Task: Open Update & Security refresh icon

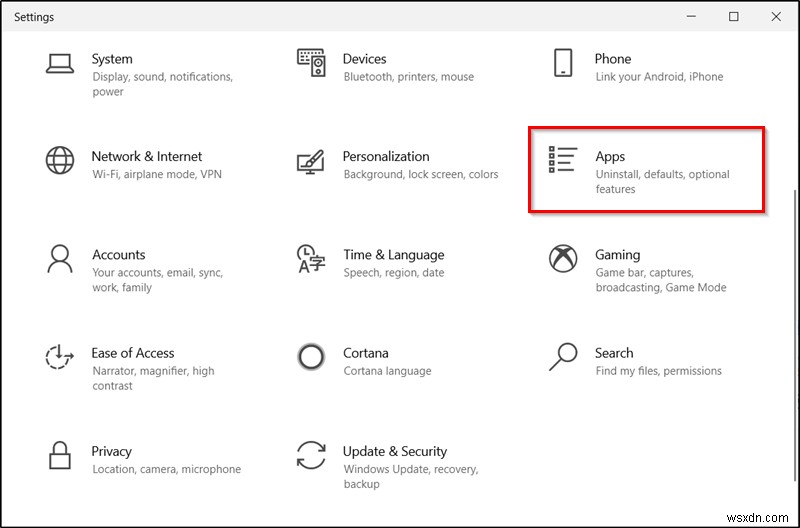Action: point(311,455)
